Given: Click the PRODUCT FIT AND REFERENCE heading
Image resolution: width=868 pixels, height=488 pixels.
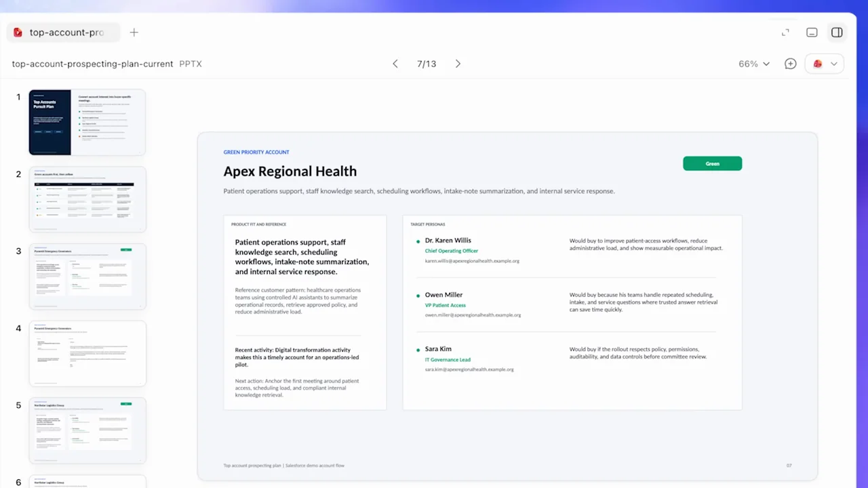Looking at the screenshot, I should 258,224.
